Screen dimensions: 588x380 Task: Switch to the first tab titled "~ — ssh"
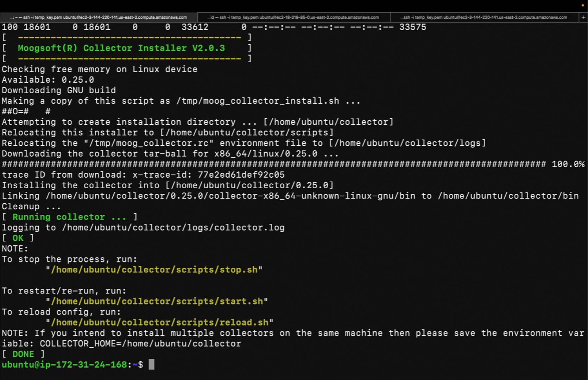(x=99, y=17)
